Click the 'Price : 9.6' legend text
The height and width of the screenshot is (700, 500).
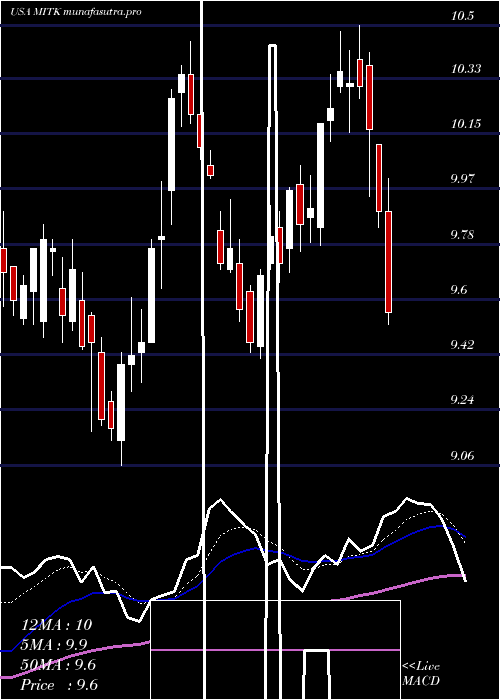(59, 684)
